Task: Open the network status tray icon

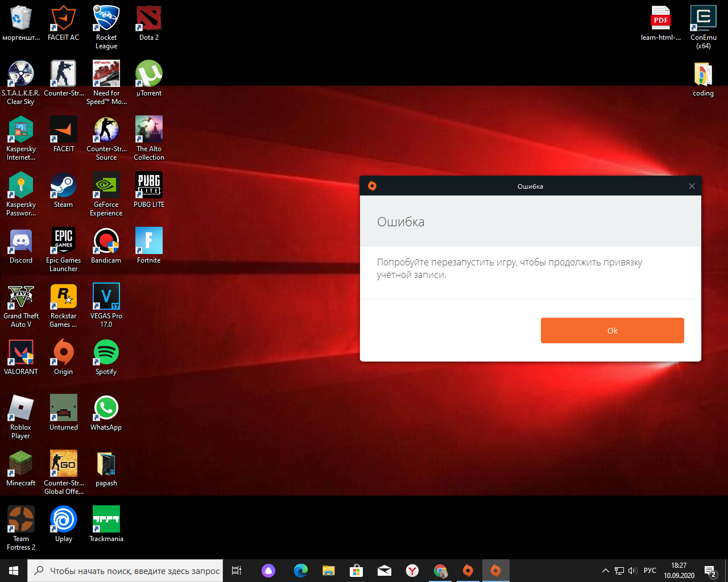Action: click(619, 571)
